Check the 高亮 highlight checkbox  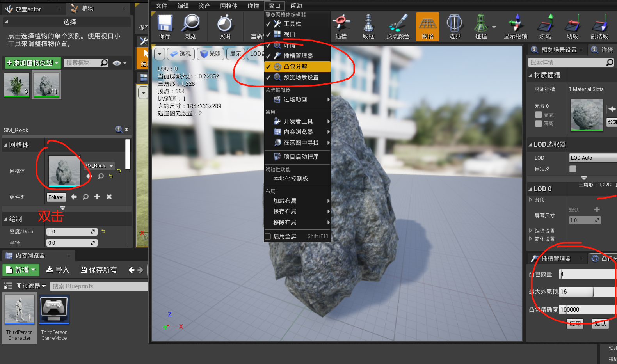[x=539, y=115]
